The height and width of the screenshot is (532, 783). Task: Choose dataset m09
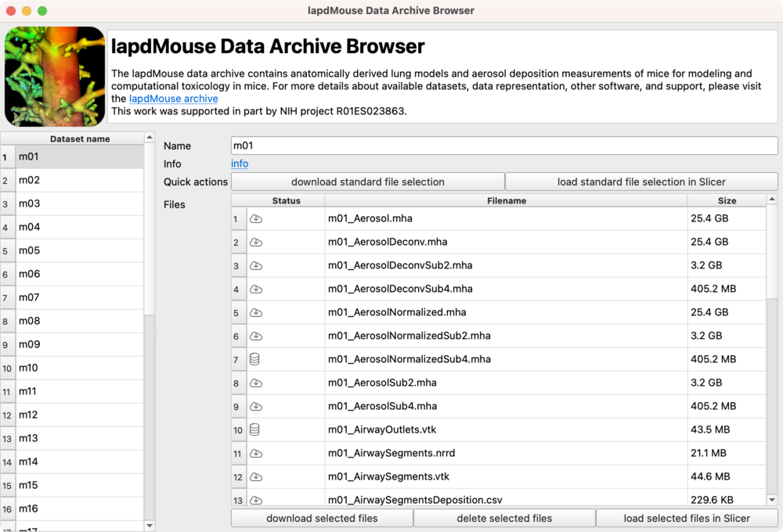click(x=80, y=344)
